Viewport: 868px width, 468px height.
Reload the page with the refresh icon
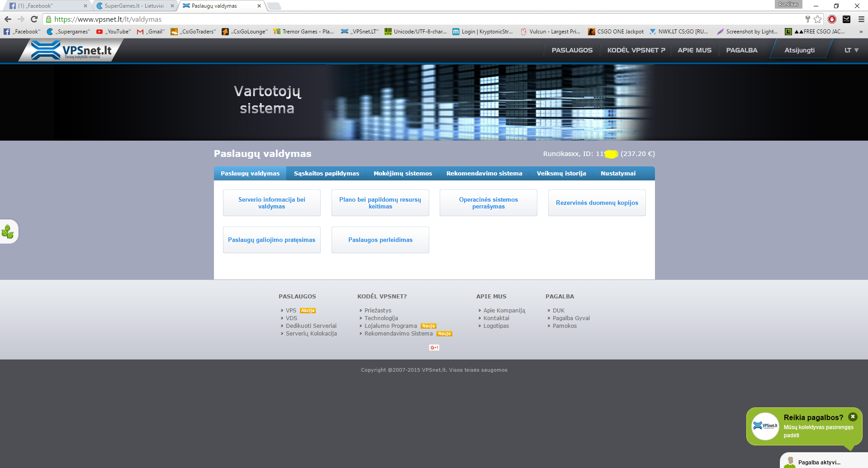34,19
